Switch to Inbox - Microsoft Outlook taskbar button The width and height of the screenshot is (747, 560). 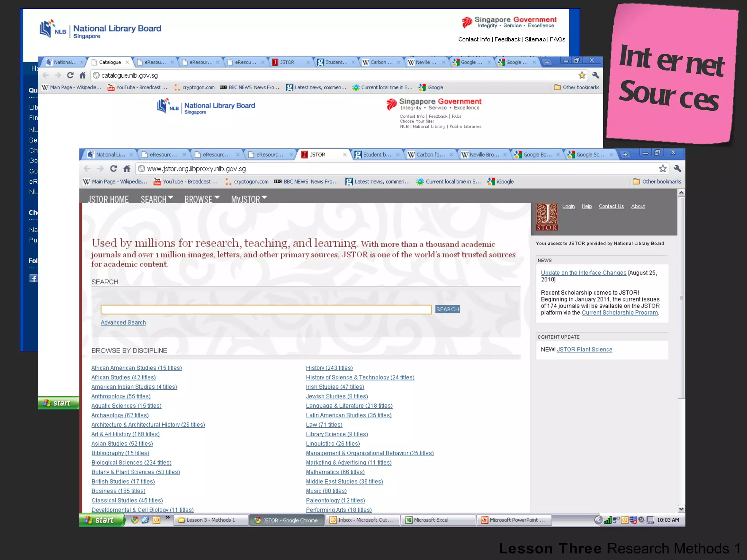[x=362, y=520]
